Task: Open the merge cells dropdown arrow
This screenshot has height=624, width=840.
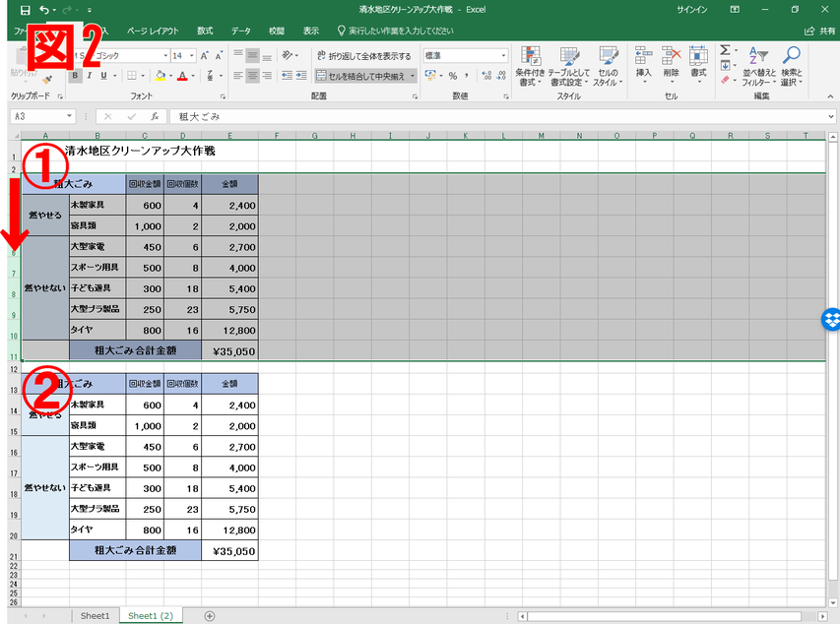Action: (413, 76)
